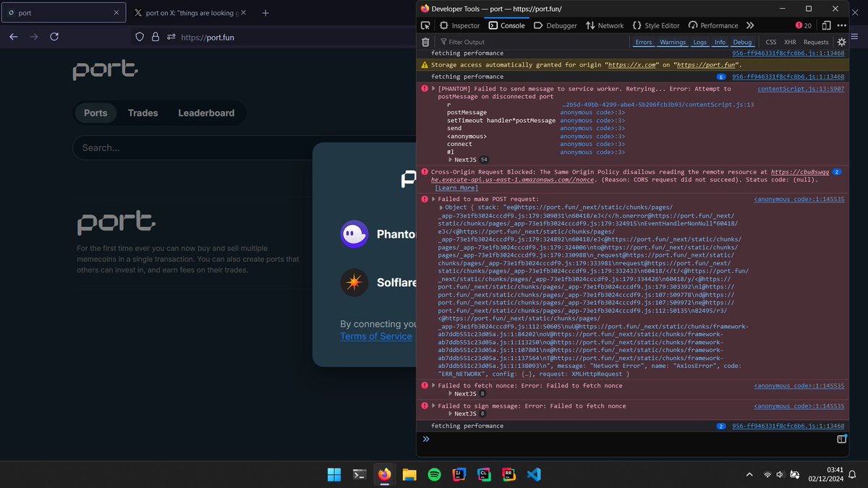Expand the NextJS 54 frames group
Image resolution: width=868 pixels, height=488 pixels.
[x=451, y=159]
